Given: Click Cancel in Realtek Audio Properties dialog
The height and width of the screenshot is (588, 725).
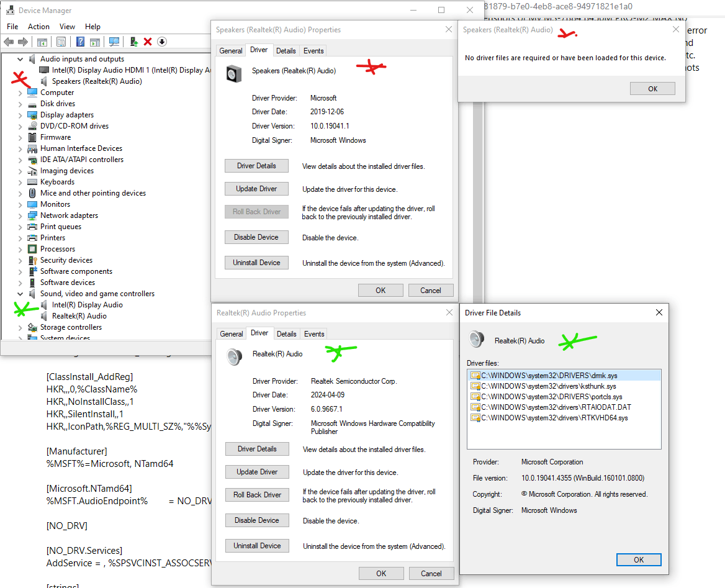Looking at the screenshot, I should click(431, 574).
